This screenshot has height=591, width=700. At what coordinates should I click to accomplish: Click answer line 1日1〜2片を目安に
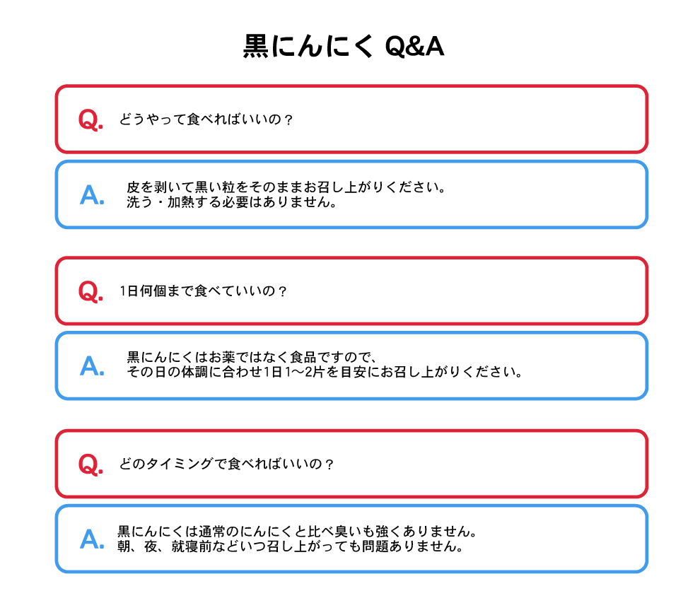[325, 372]
